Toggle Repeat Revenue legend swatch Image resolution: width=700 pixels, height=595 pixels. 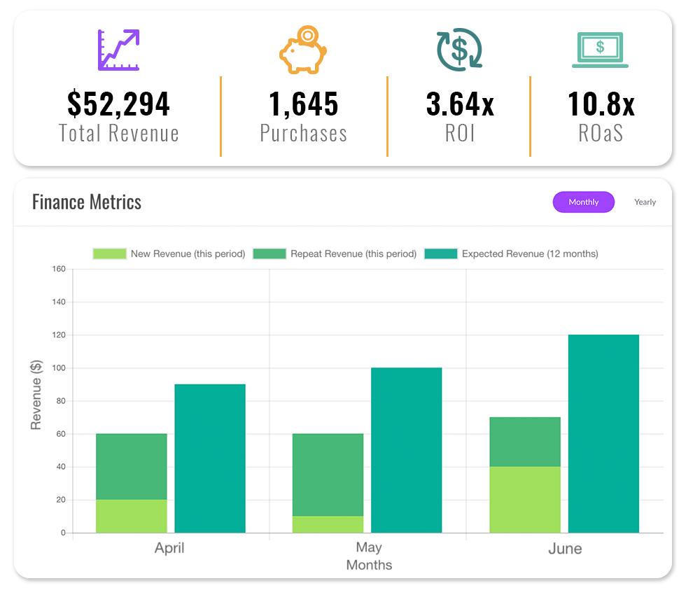(269, 254)
